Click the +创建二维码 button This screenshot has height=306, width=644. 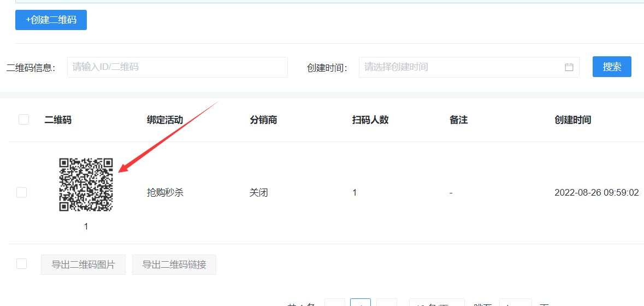pos(51,20)
